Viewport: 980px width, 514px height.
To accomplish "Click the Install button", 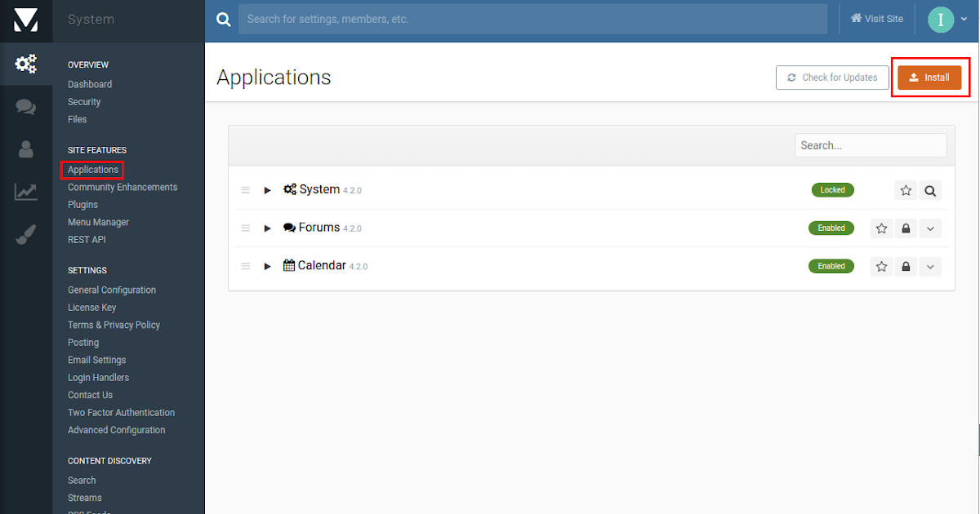I will (x=929, y=78).
